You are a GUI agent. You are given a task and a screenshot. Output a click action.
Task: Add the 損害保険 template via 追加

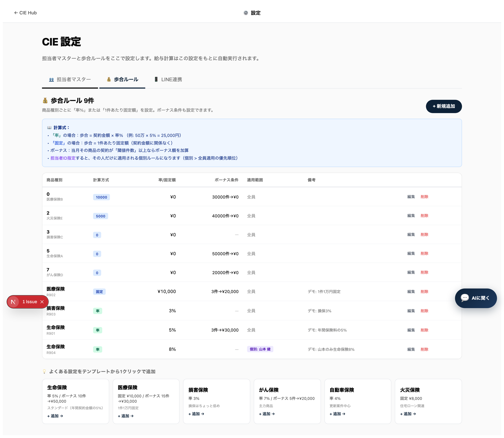[196, 414]
